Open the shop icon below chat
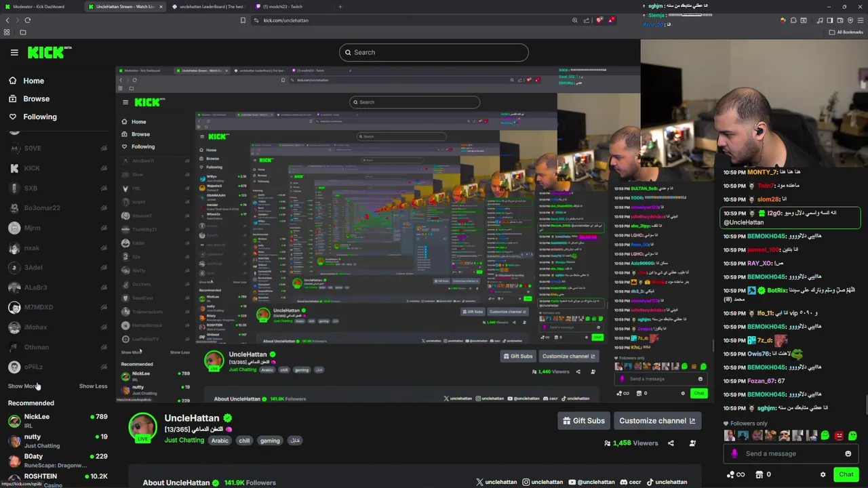868x488 pixels. tap(759, 474)
